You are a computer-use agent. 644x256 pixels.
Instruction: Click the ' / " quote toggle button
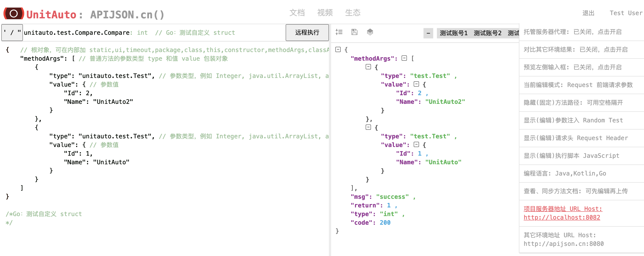(x=12, y=32)
